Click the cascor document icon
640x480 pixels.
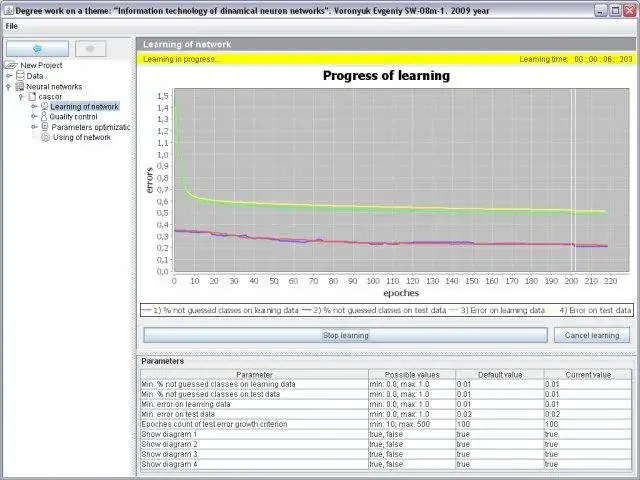32,96
